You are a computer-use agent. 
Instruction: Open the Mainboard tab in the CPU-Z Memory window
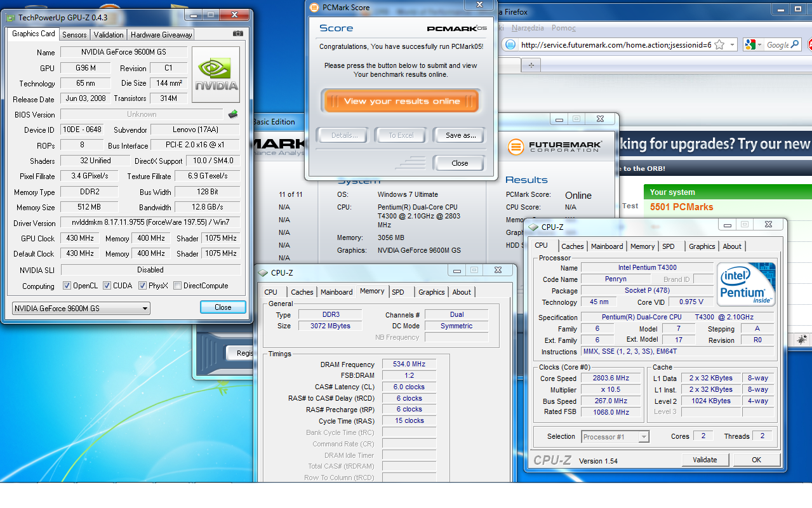coord(336,292)
